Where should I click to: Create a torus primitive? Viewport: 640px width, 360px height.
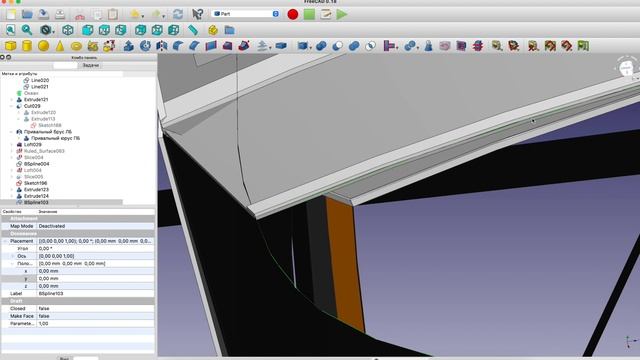point(76,46)
